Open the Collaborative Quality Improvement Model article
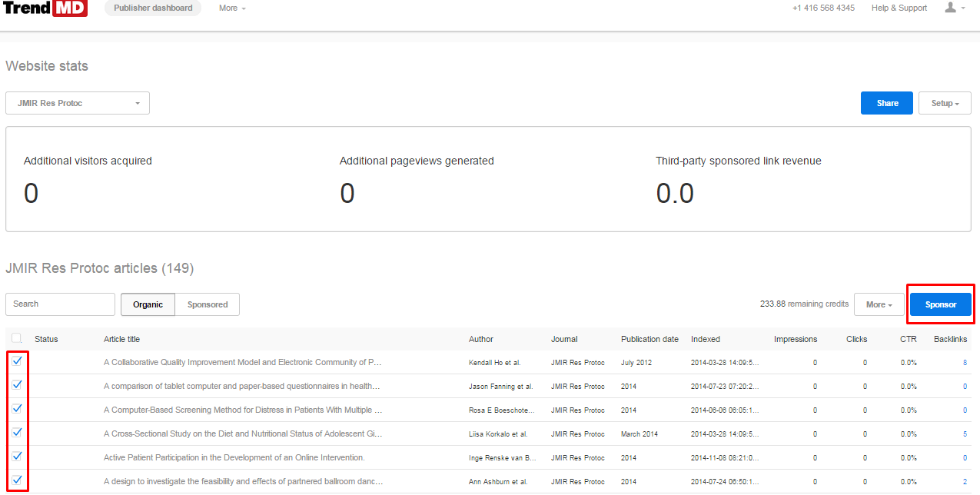This screenshot has height=495, width=980. 243,362
